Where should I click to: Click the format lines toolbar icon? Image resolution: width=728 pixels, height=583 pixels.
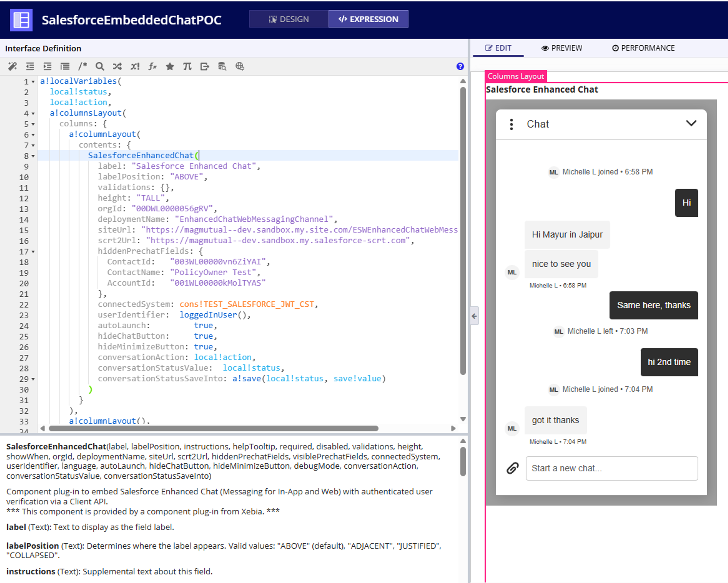65,66
